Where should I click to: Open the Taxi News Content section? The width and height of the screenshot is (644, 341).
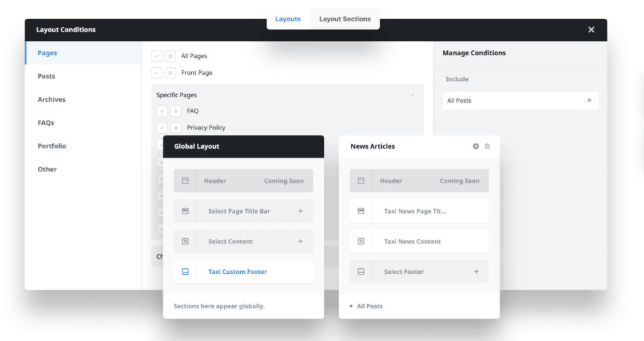click(419, 242)
